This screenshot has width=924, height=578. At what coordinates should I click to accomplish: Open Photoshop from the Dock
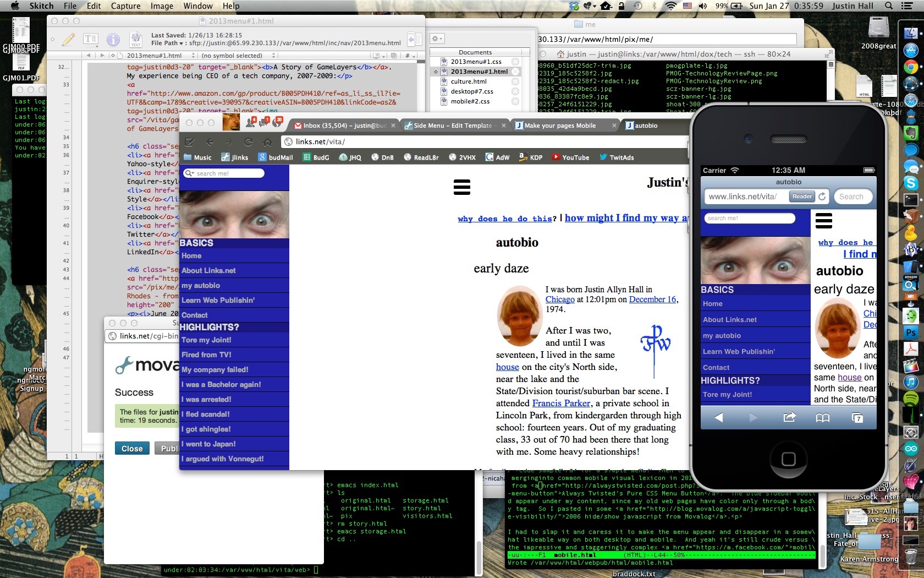click(x=911, y=332)
